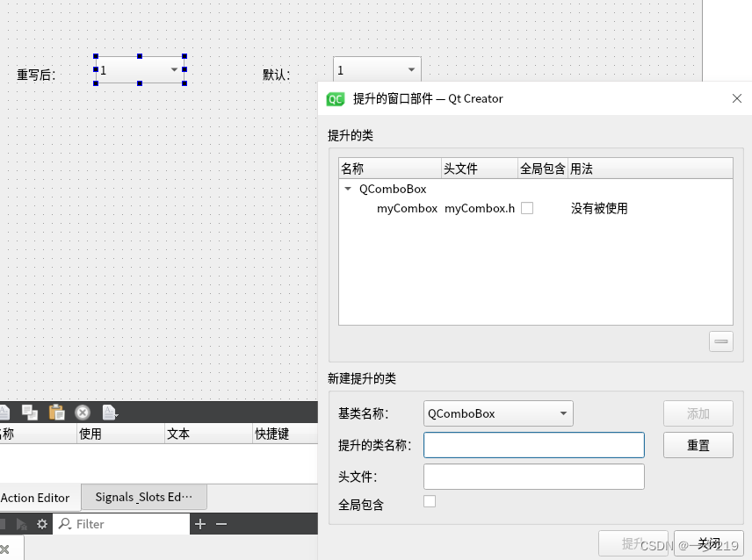Click the delete action icon with circled X
The height and width of the screenshot is (560, 752).
click(x=83, y=412)
